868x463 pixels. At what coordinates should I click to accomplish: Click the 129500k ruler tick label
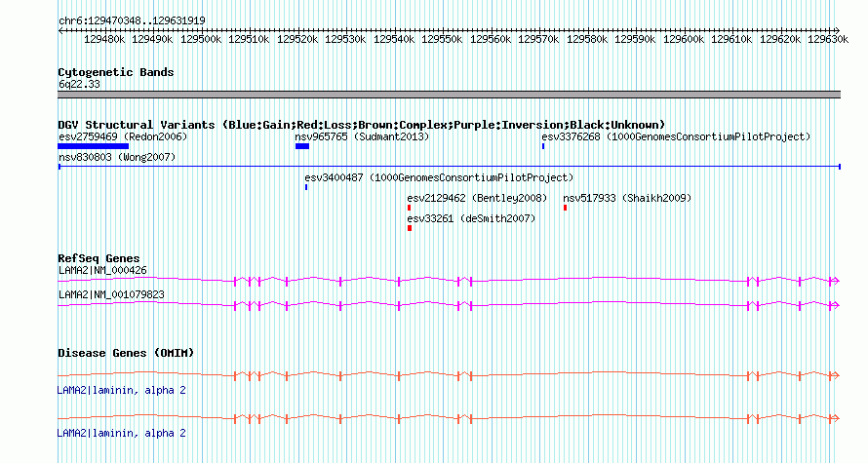tap(201, 39)
